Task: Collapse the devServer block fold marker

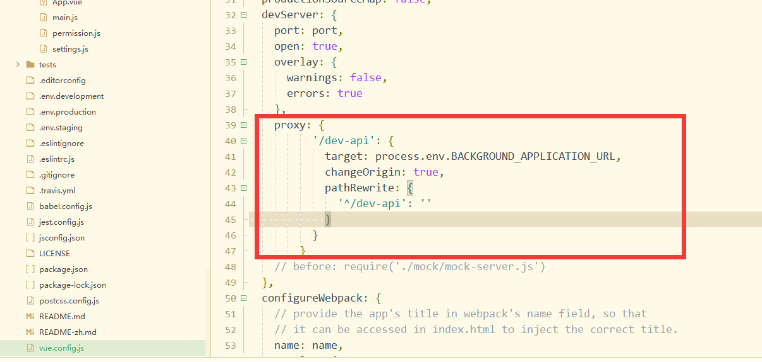Action: tap(243, 15)
